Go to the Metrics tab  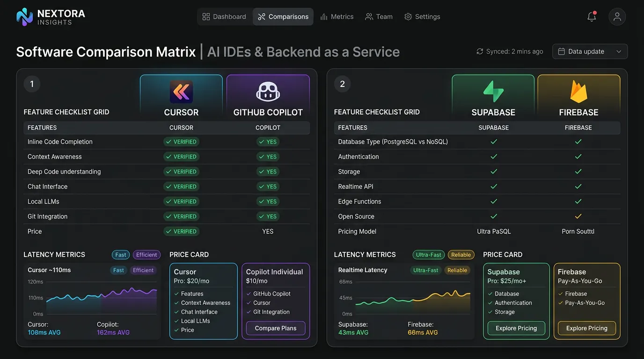[337, 16]
